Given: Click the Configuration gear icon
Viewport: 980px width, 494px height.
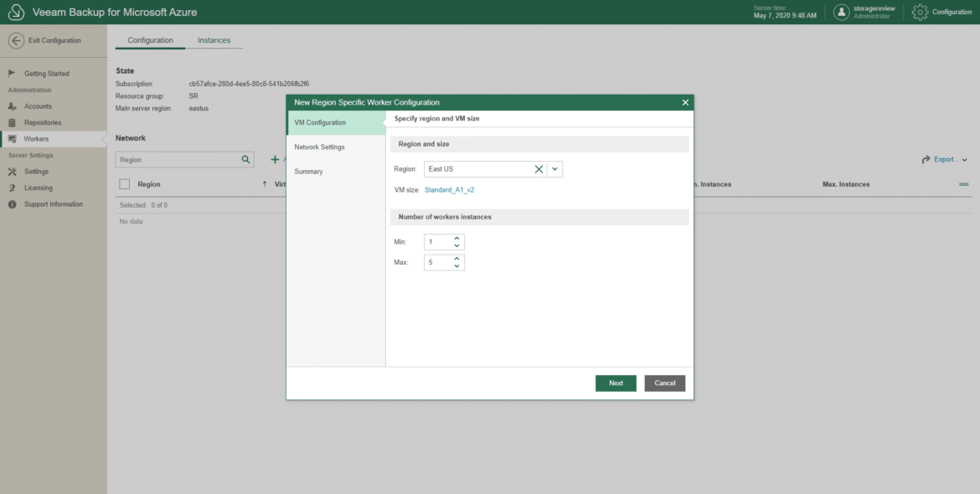Looking at the screenshot, I should (920, 12).
